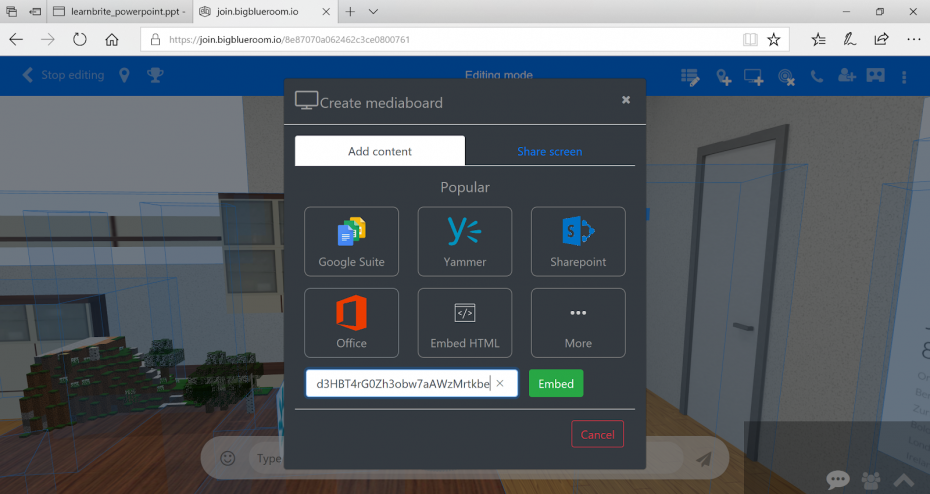930x494 pixels.
Task: Go to browser home page
Action: click(x=112, y=40)
